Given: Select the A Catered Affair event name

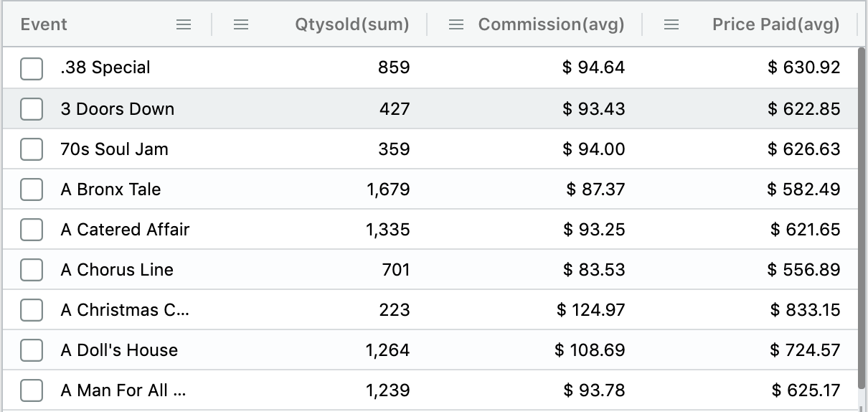Looking at the screenshot, I should (x=125, y=230).
